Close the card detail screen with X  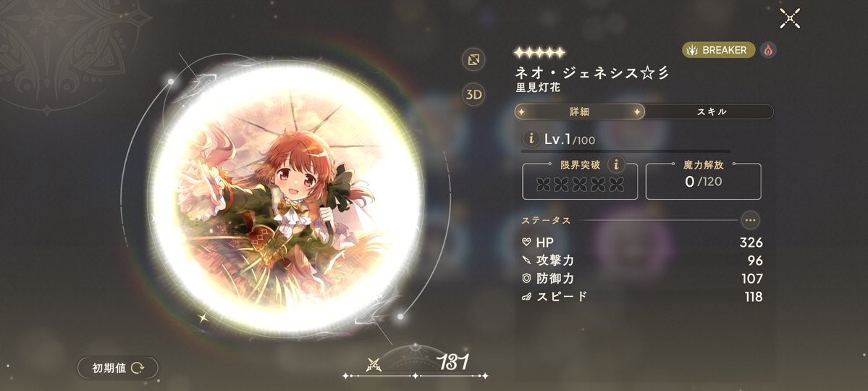pos(790,18)
